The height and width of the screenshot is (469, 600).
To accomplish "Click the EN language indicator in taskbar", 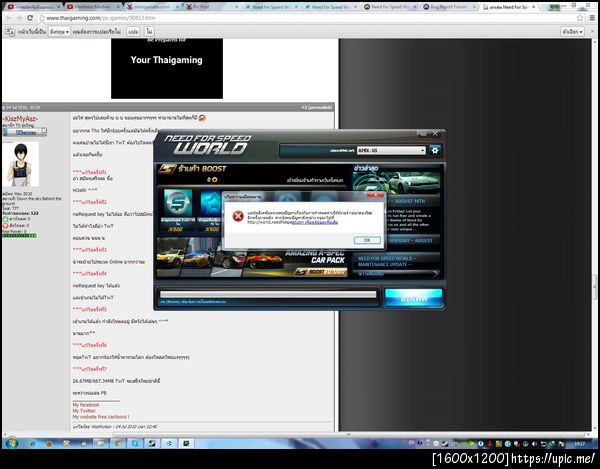I will 411,443.
